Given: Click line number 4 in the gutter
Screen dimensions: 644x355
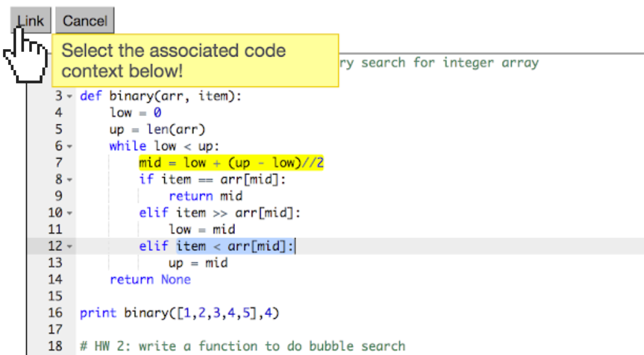Looking at the screenshot, I should [58, 113].
